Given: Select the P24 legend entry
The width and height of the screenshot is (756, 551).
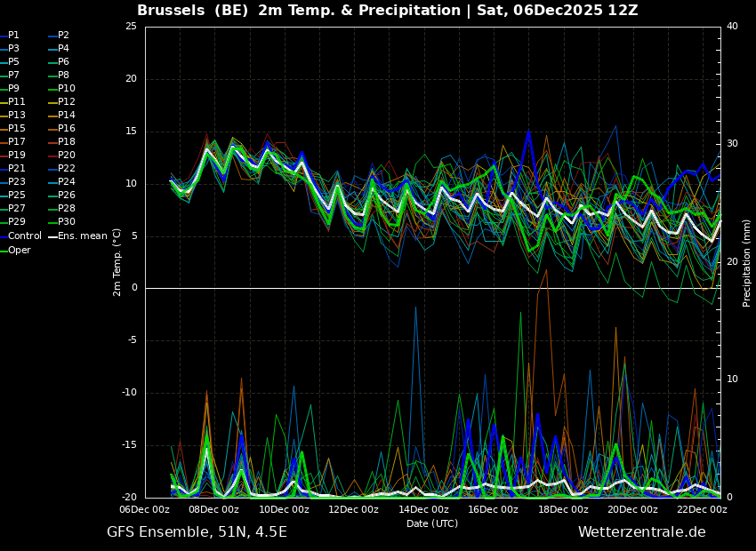Looking at the screenshot, I should [67, 182].
